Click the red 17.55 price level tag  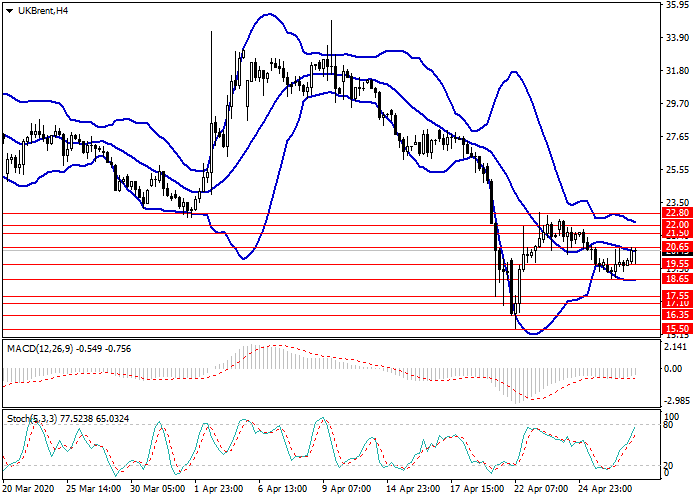(677, 296)
